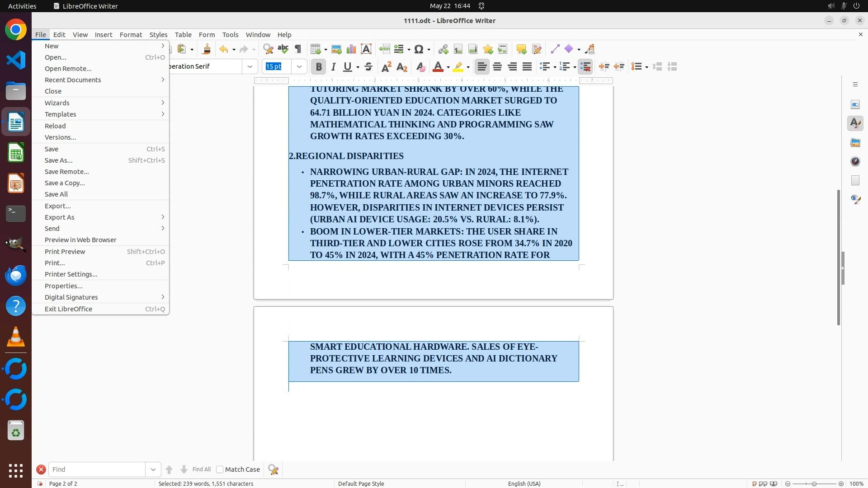Image resolution: width=868 pixels, height=488 pixels.
Task: Click the Insert Comment icon
Action: (521, 49)
